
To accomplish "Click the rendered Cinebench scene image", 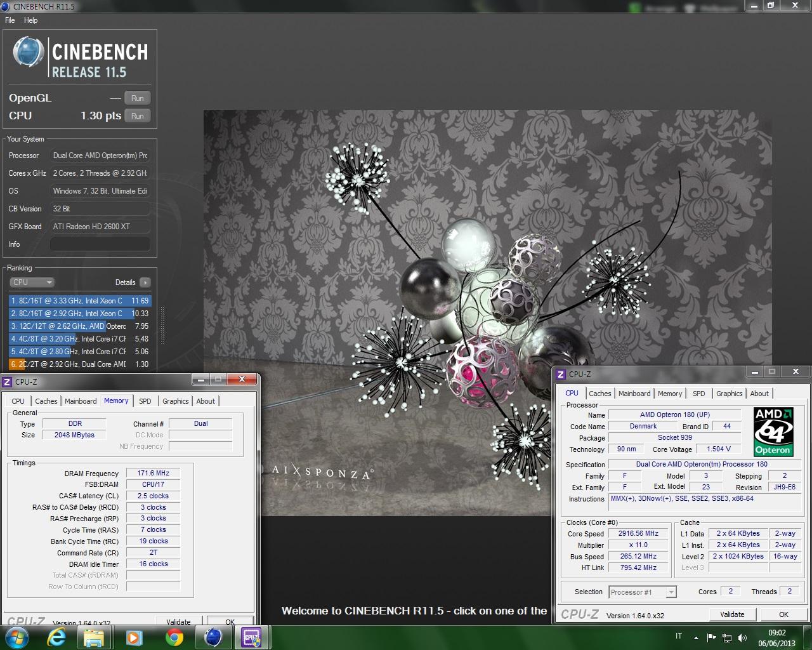I will pyautogui.click(x=487, y=312).
